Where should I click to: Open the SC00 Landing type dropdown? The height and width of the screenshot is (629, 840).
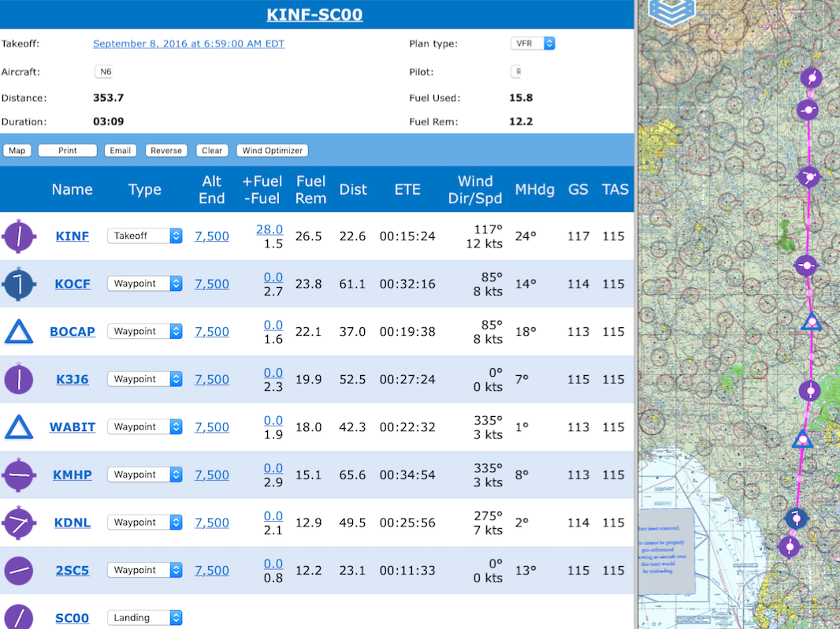click(x=145, y=617)
